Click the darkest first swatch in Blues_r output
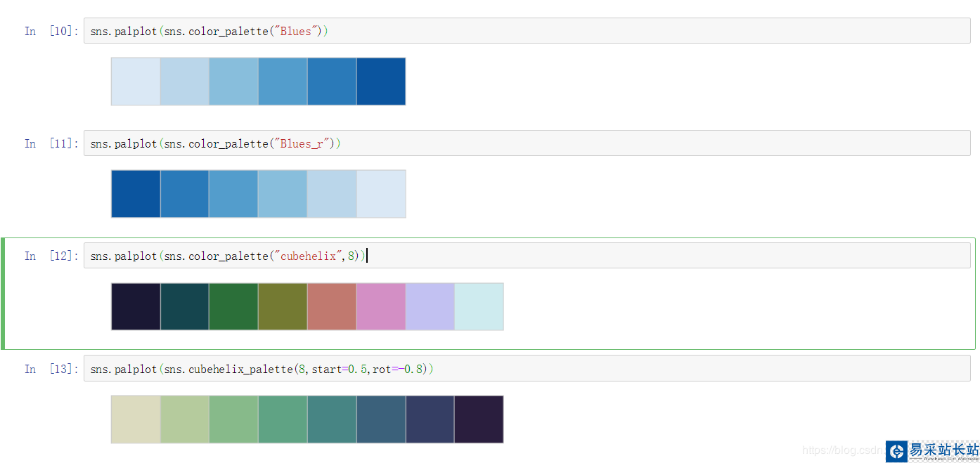This screenshot has width=980, height=463. [x=136, y=194]
